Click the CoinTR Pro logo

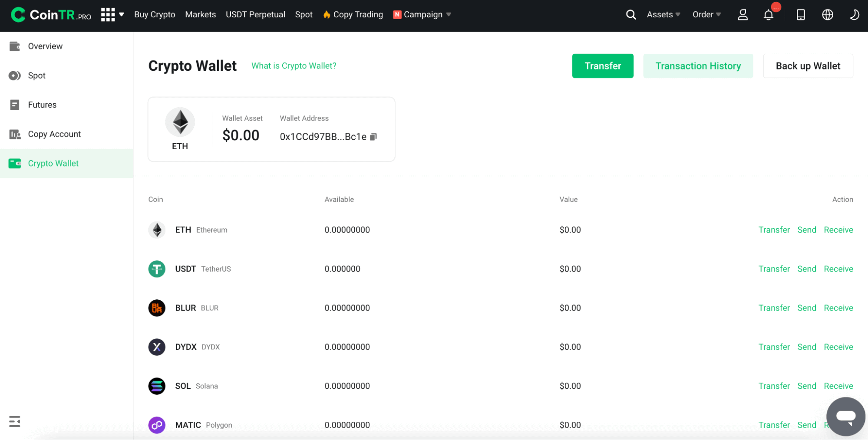51,15
